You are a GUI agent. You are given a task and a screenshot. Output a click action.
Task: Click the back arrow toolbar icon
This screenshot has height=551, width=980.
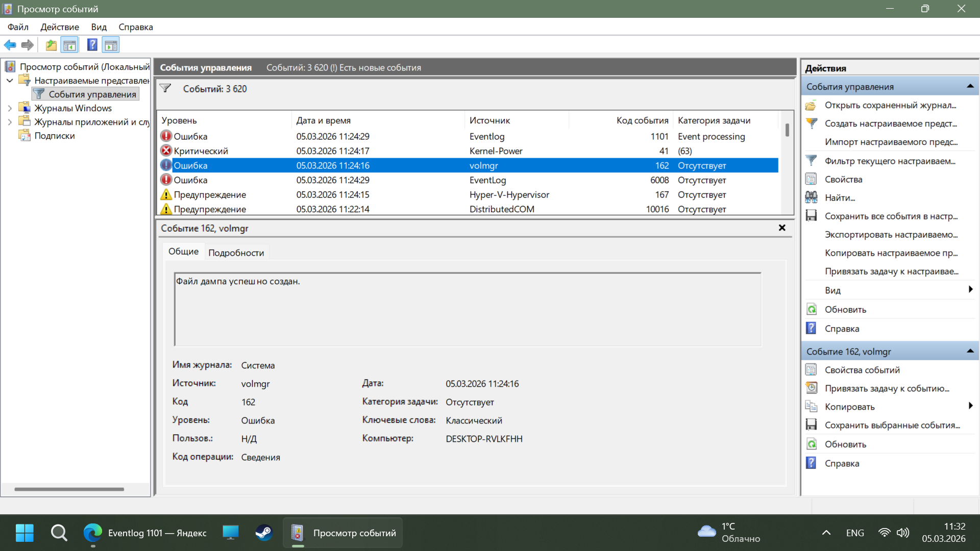10,45
